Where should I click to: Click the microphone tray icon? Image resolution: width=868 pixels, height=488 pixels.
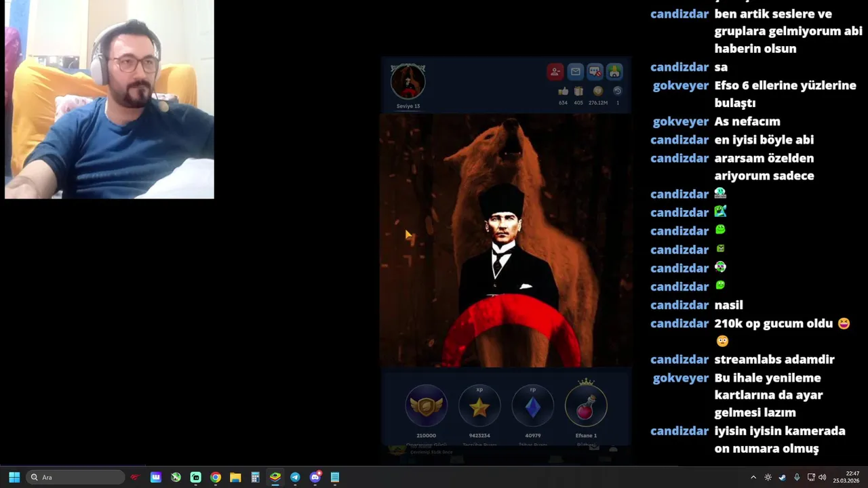797,477
